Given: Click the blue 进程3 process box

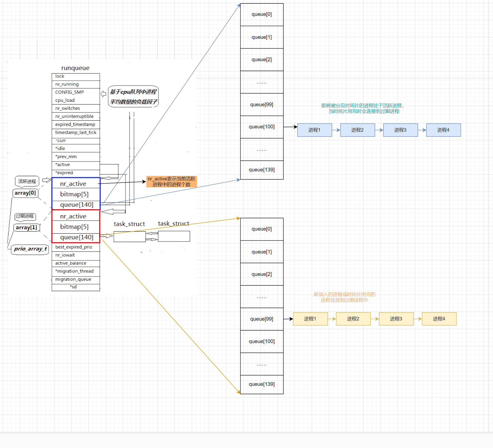Looking at the screenshot, I should 400,130.
